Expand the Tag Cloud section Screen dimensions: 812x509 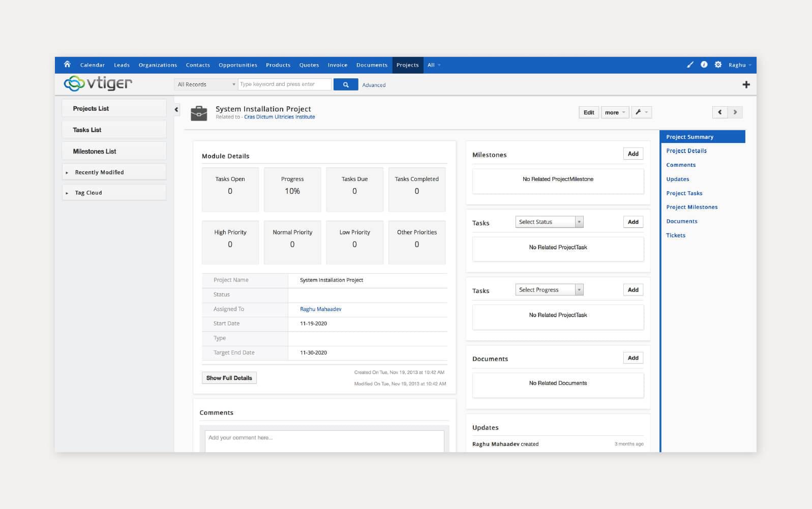67,193
